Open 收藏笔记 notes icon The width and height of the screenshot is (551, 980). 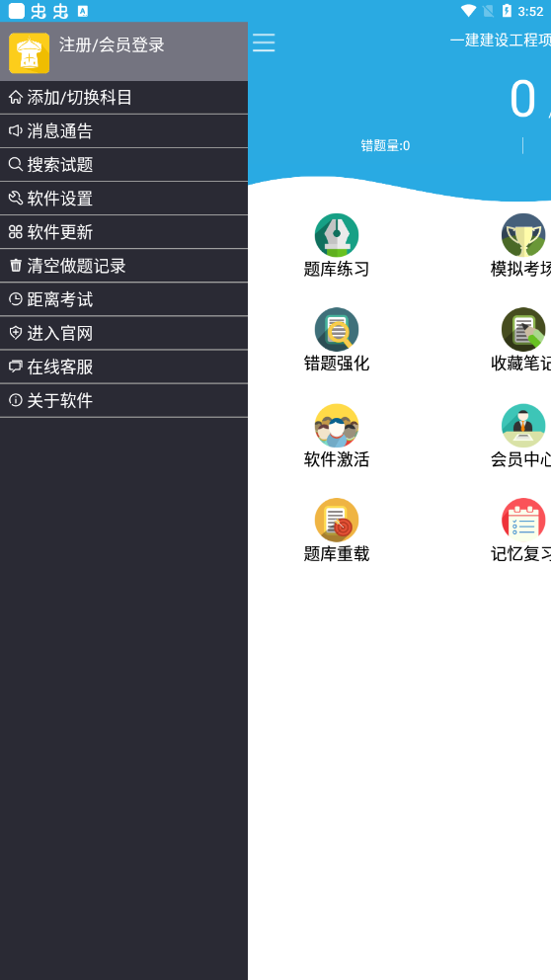pos(523,329)
